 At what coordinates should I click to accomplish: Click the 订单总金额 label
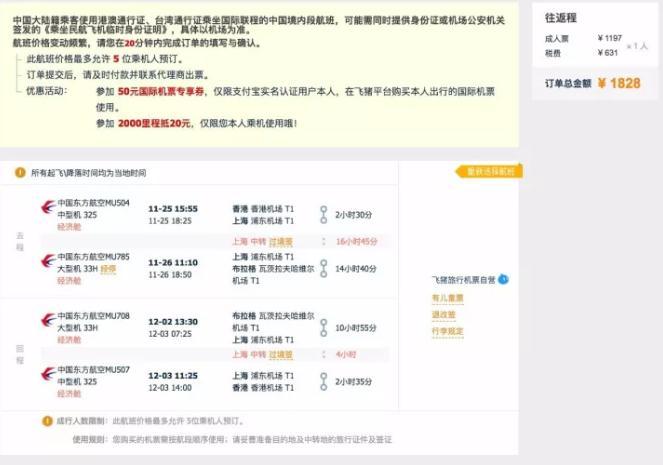(568, 83)
